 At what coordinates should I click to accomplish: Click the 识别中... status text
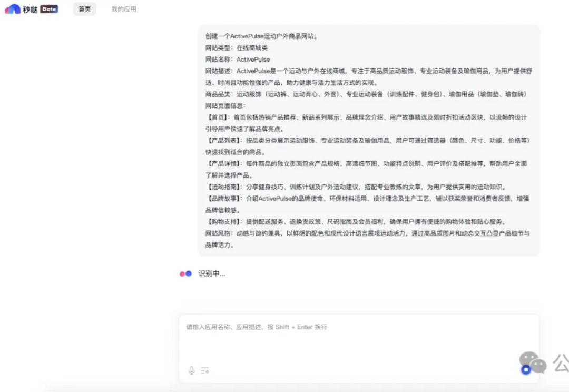[212, 273]
